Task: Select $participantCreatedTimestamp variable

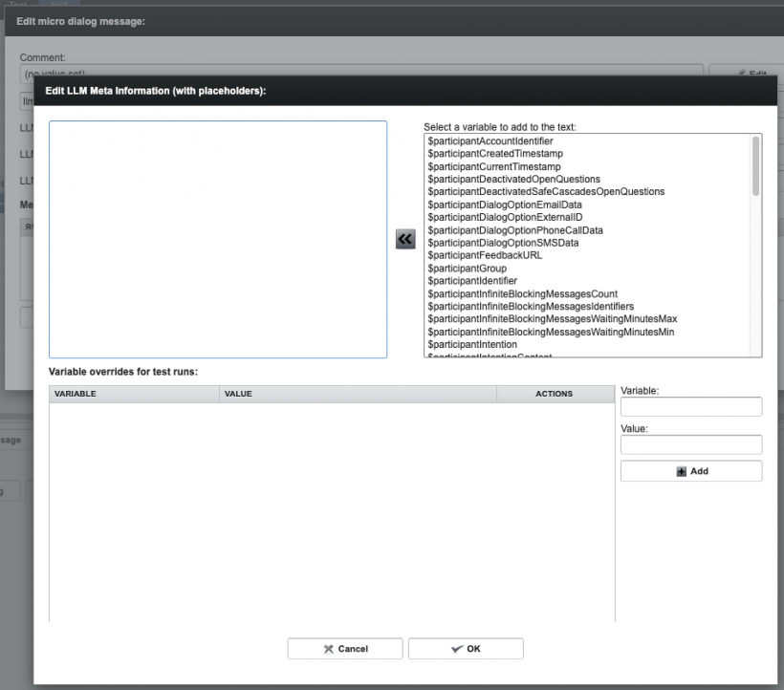Action: point(495,154)
